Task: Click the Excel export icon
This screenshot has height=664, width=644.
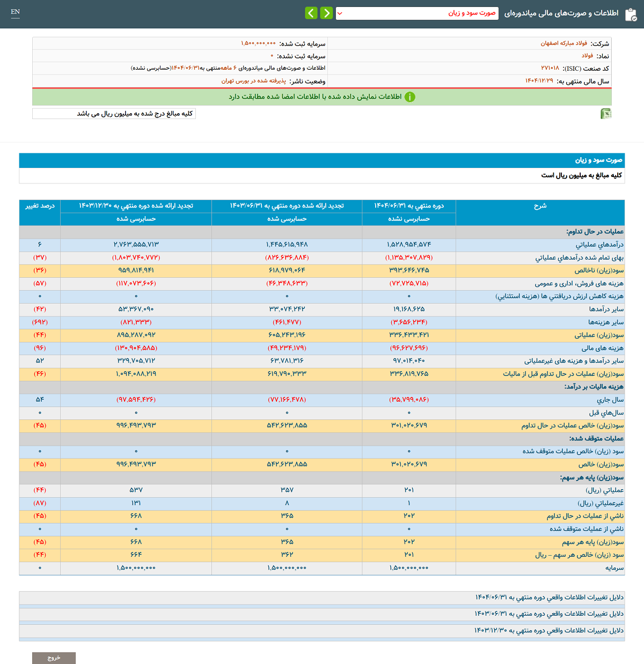Action: coord(605,114)
